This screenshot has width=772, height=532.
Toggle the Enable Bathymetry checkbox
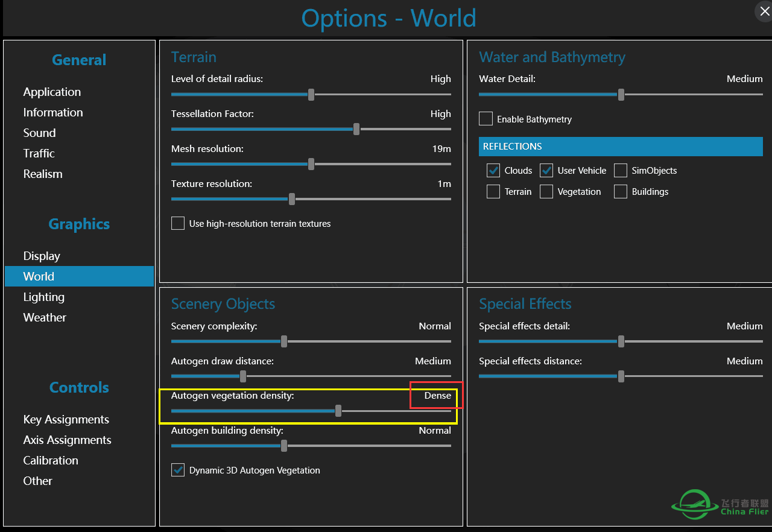point(486,119)
